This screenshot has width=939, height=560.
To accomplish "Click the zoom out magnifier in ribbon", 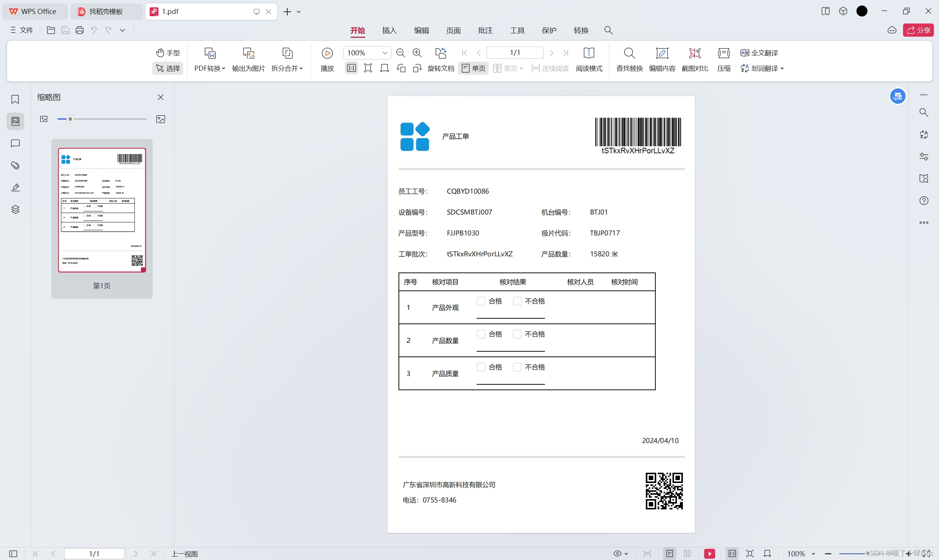I will [x=401, y=53].
